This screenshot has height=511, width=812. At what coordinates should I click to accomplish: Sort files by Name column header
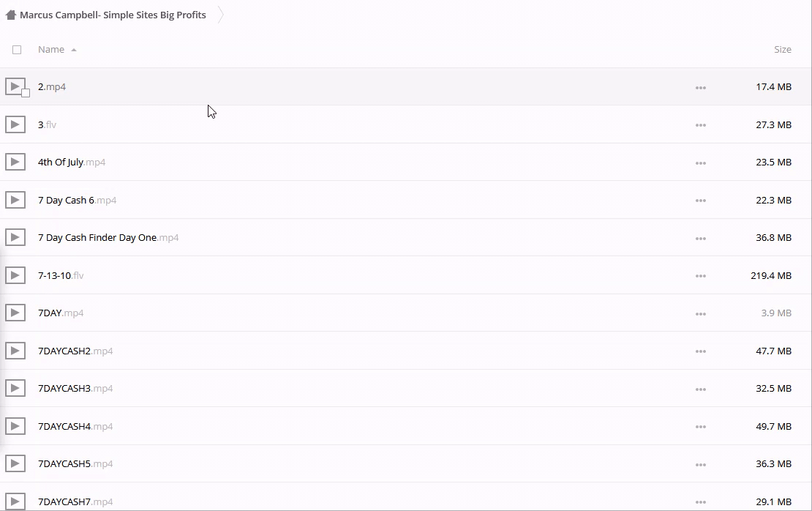(x=51, y=50)
